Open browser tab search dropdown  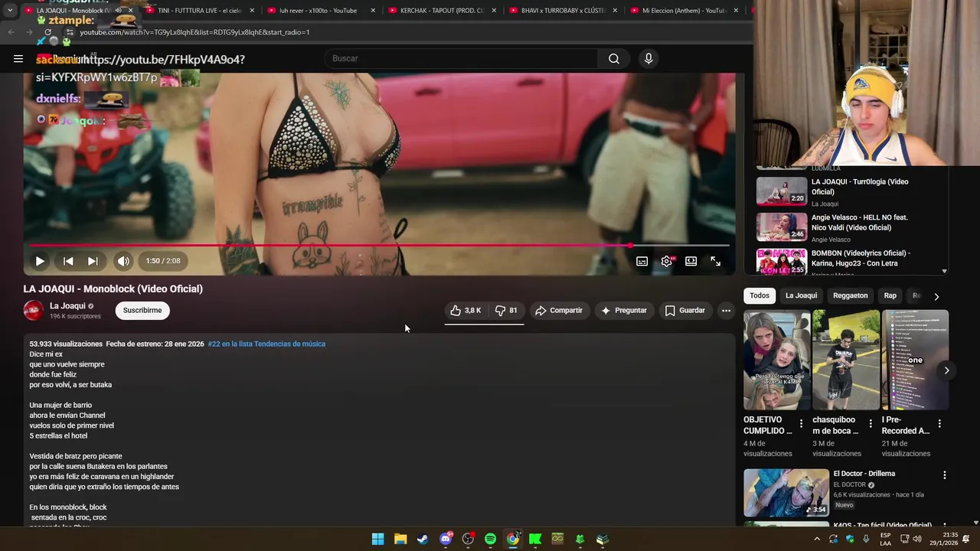point(10,11)
